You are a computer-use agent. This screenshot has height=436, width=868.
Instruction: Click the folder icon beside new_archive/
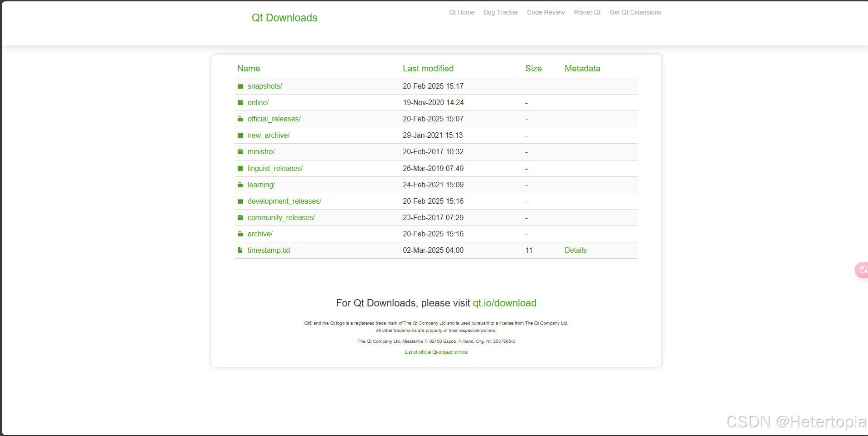click(240, 135)
